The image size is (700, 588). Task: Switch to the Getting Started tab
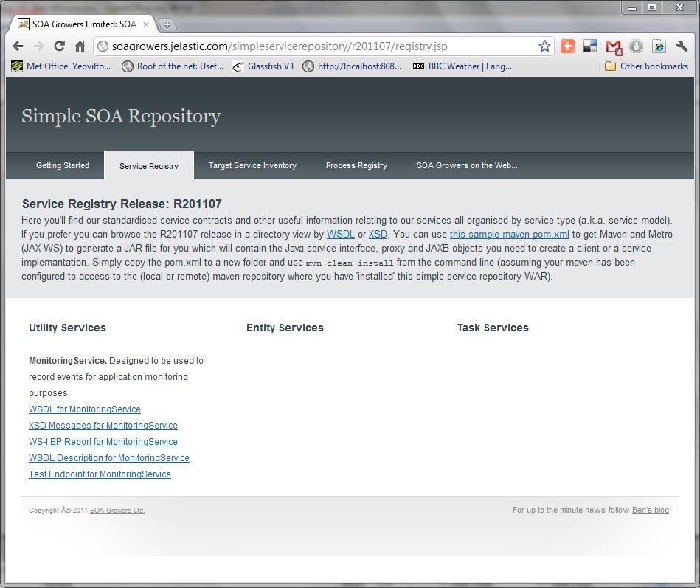point(63,165)
